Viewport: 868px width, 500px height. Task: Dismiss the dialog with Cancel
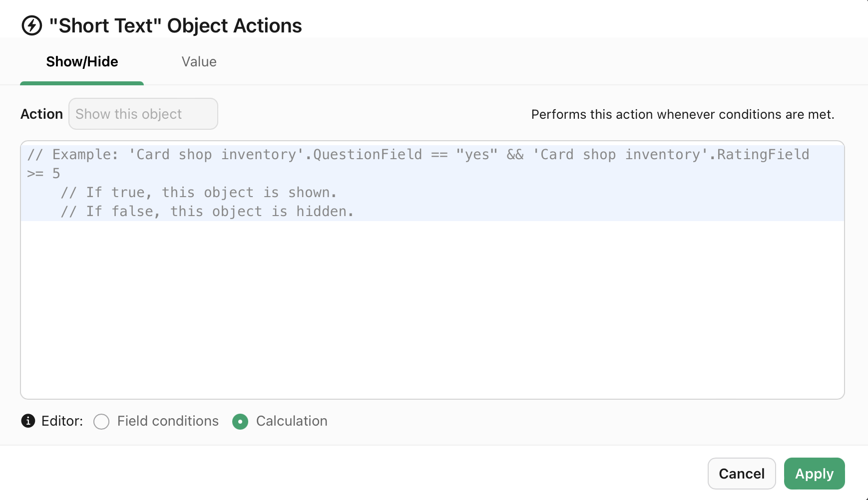(742, 474)
